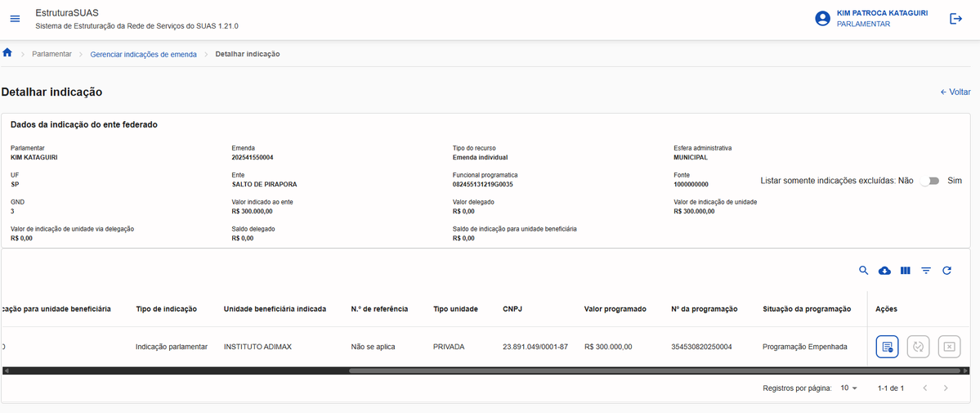Click the disabled delete action icon
Screen dimensions: 980x413
pyautogui.click(x=950, y=347)
